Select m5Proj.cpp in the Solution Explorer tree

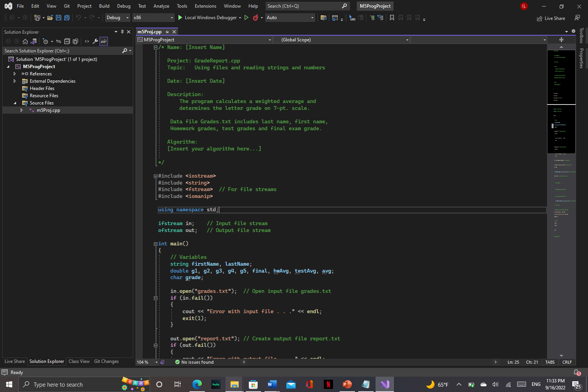point(48,110)
